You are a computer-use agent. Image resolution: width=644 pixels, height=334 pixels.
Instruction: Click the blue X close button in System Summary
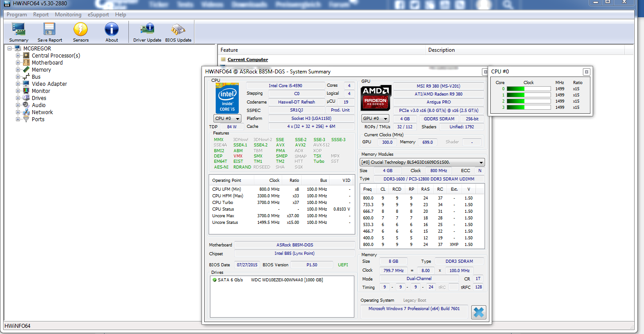click(x=478, y=312)
